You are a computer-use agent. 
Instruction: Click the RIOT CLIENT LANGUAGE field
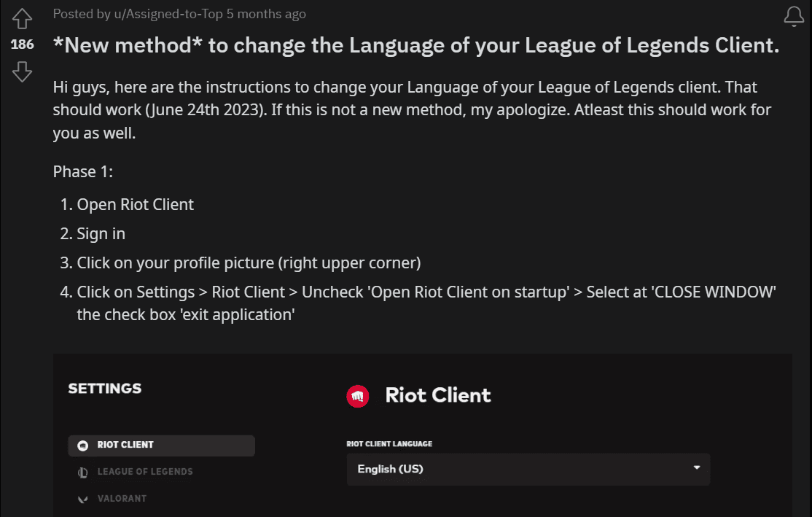pos(389,443)
